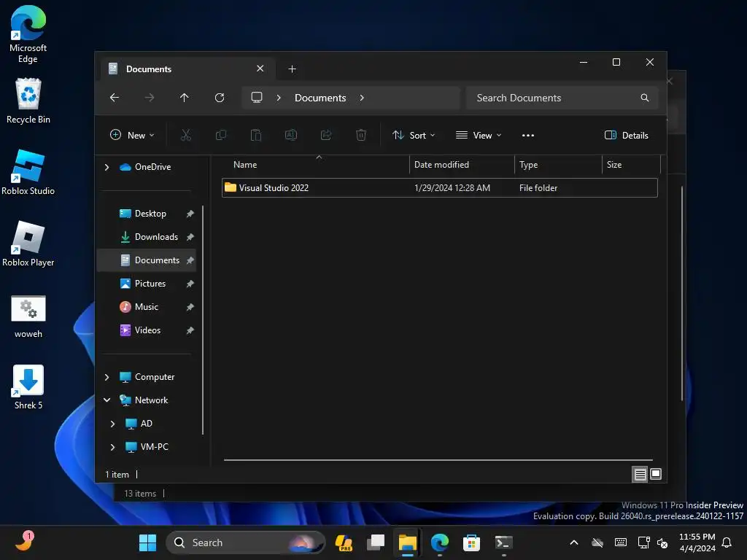Close the Documents tab
This screenshot has height=560, width=747.
coord(260,69)
